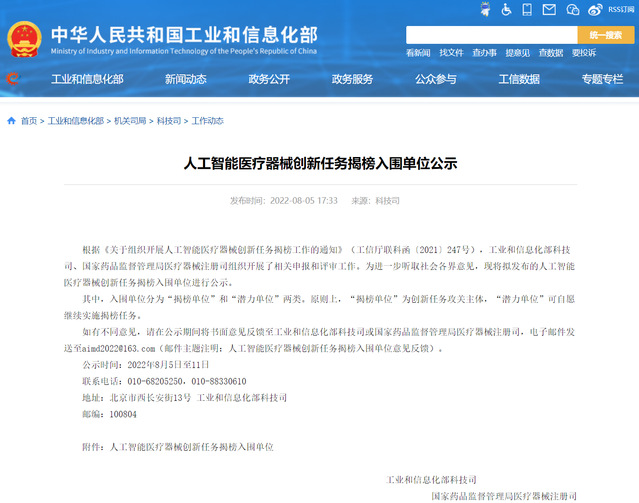Click the national emblem logo
This screenshot has height=503, width=639.
pos(24,37)
